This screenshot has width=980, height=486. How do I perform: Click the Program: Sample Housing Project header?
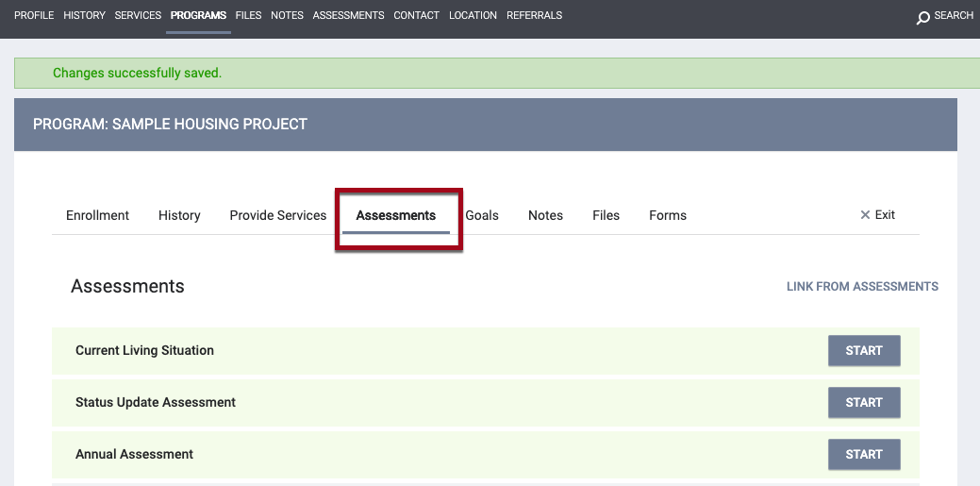tap(170, 124)
